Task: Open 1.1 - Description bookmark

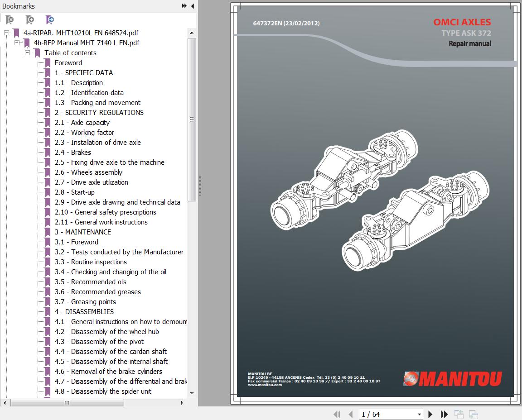Action: 78,83
